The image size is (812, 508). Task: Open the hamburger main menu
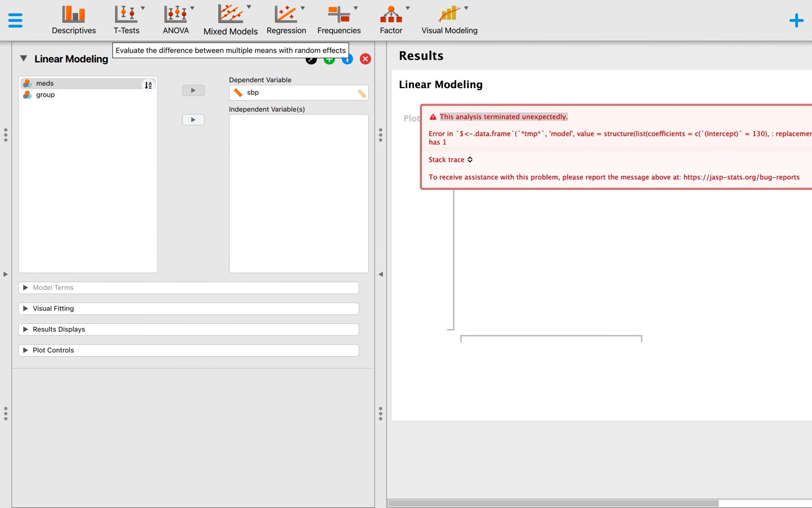15,20
